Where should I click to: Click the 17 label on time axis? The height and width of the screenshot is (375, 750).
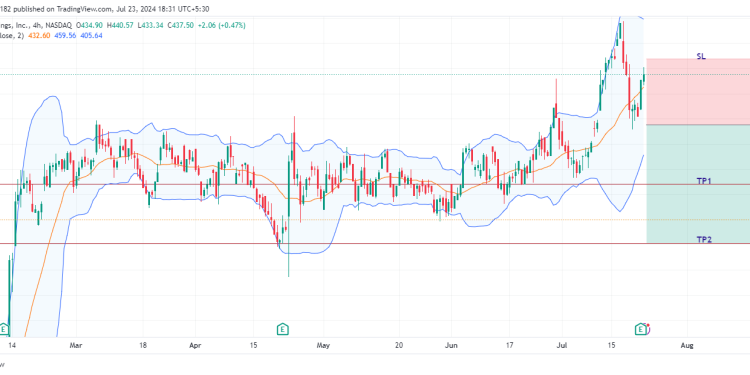[510, 345]
